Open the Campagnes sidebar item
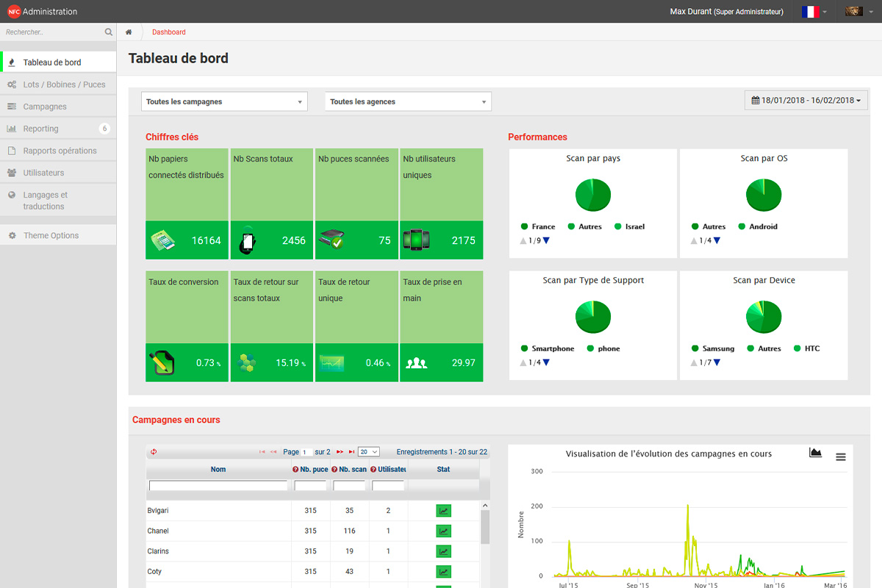This screenshot has width=882, height=588. [x=58, y=107]
